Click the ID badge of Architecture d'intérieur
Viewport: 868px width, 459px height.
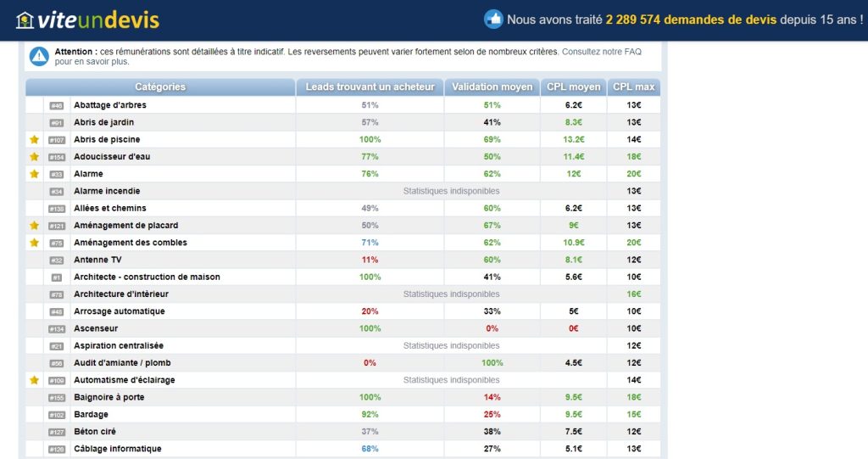tap(57, 294)
